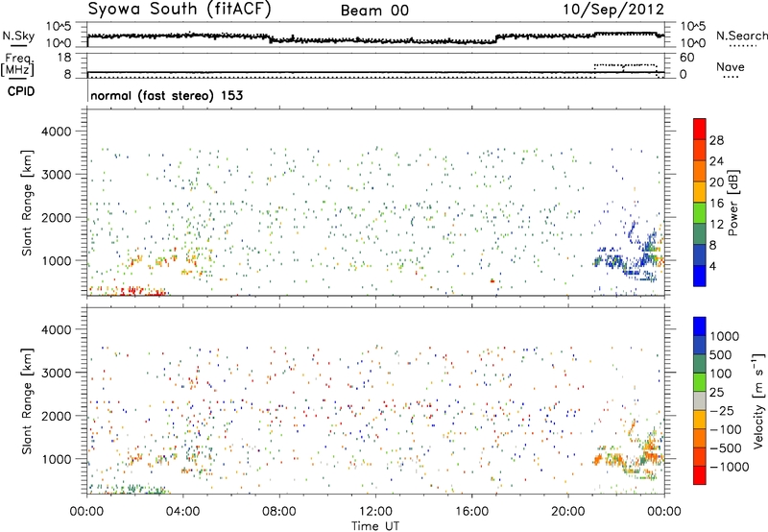This screenshot has height=532, width=768.
Task: Click the "Power [dB]" color bar title
Action: 732,203
